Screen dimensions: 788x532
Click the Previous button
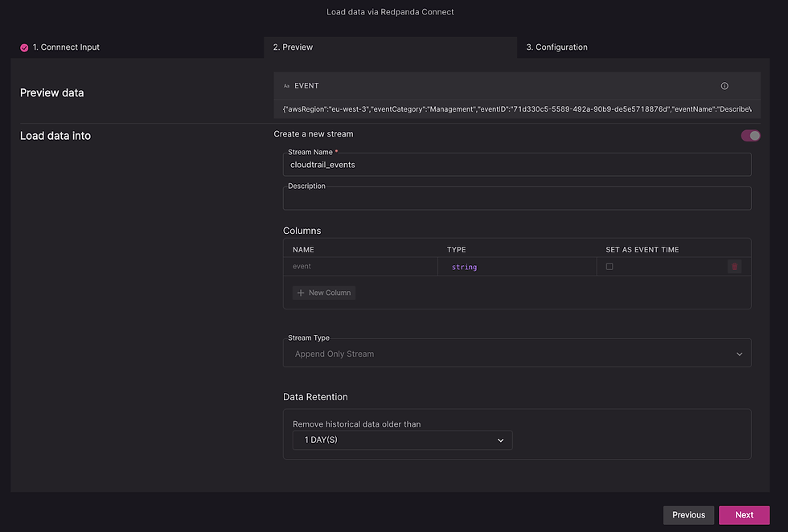coord(688,515)
